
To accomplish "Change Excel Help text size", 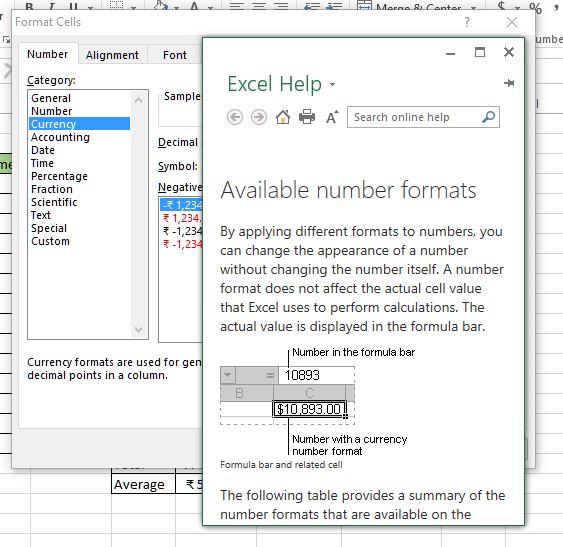I will [332, 117].
